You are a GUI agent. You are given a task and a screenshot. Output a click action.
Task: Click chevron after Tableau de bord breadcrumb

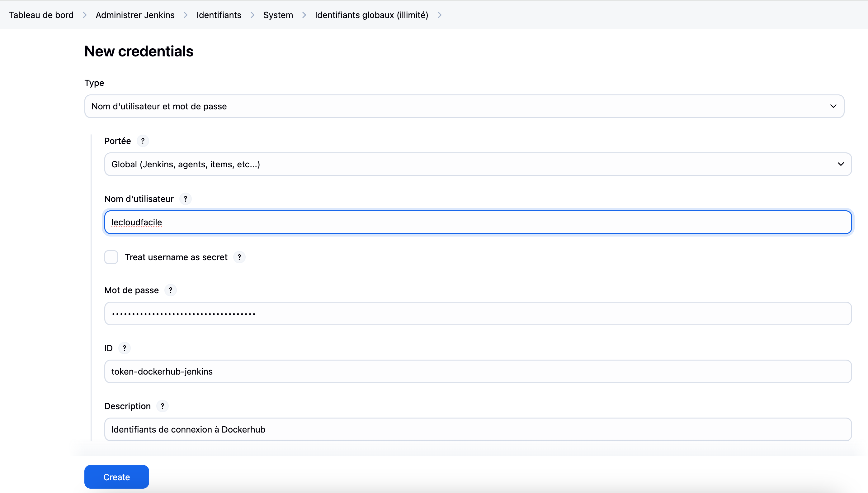pyautogui.click(x=85, y=15)
